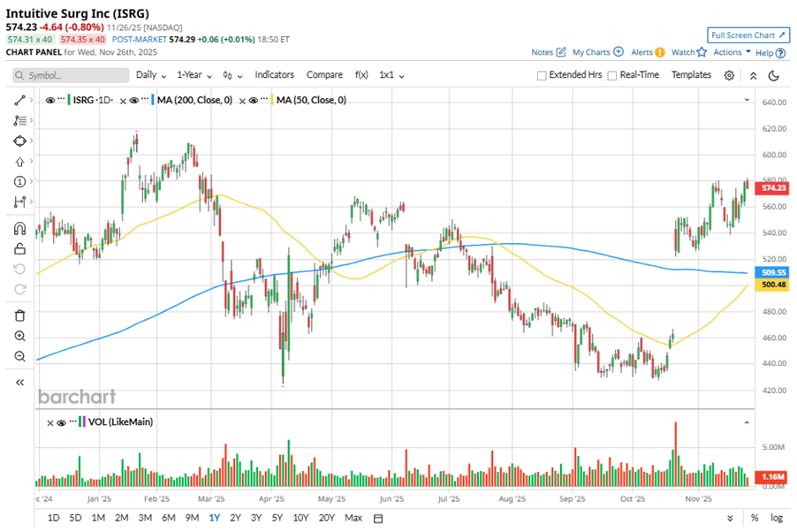Collapse the volume pane chevron

(x=747, y=422)
